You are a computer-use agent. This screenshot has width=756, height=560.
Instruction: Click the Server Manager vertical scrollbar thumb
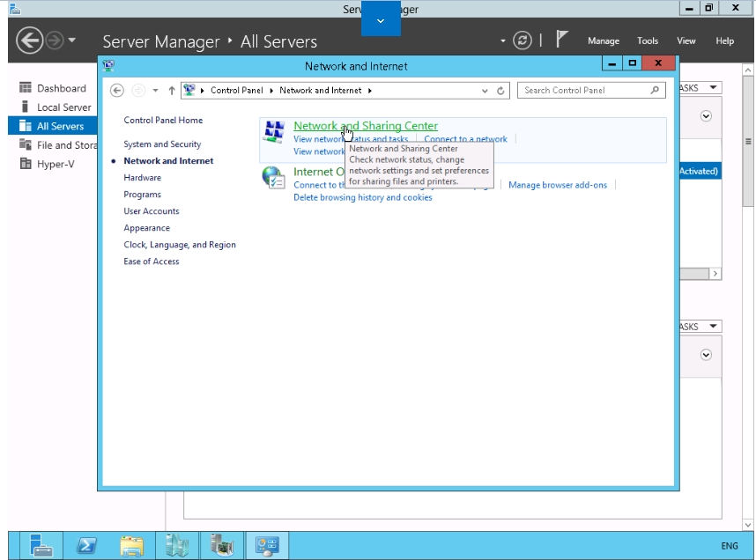748,141
